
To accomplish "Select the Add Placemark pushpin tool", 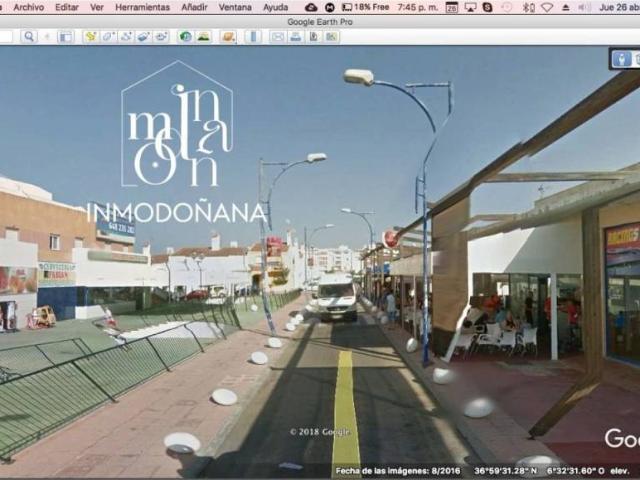I will tap(91, 37).
